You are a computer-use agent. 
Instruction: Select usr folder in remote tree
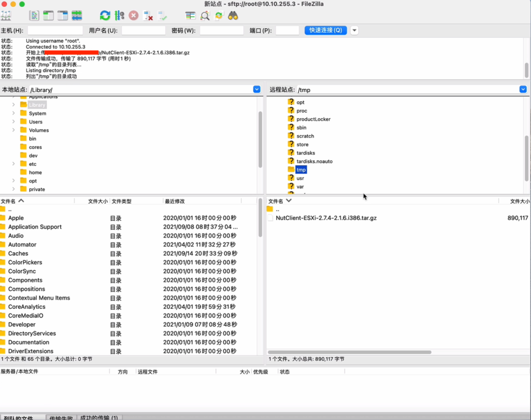(x=300, y=179)
